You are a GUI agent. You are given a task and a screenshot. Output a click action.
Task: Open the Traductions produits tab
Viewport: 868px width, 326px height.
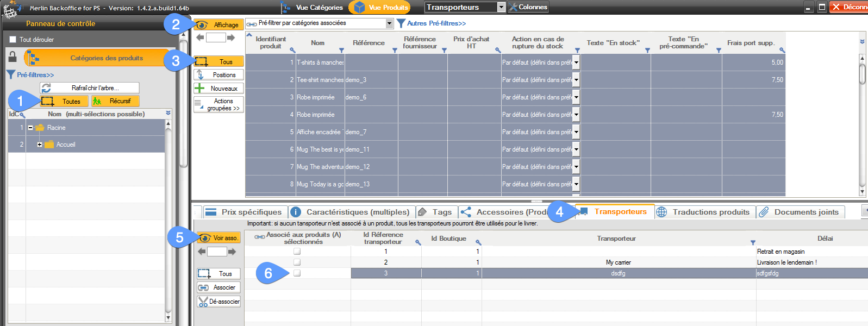[705, 212]
